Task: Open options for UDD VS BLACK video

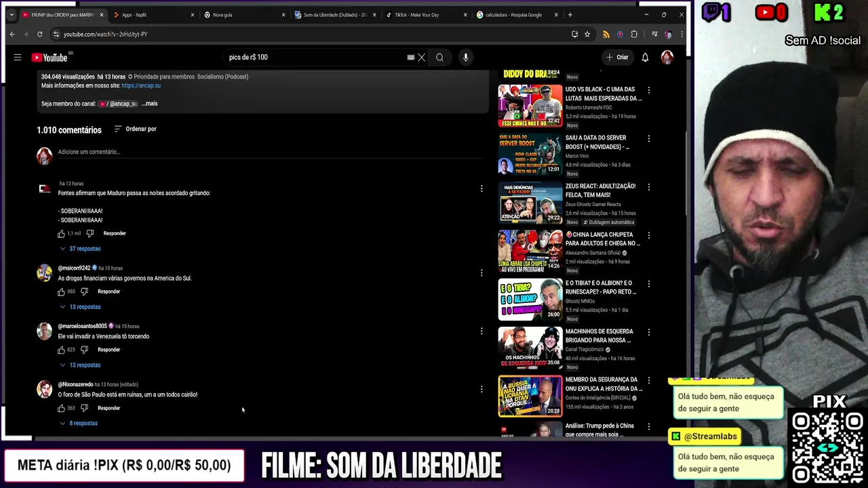Action: [x=649, y=90]
